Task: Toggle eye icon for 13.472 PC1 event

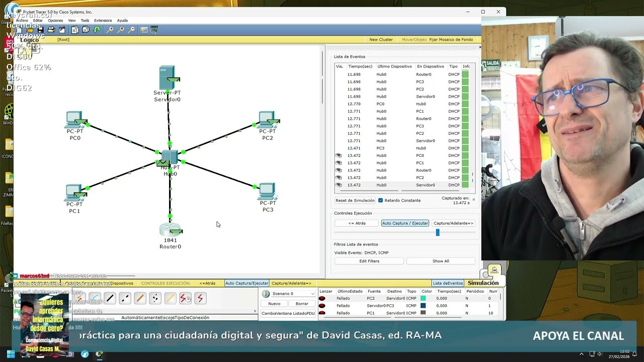Action: click(x=339, y=163)
